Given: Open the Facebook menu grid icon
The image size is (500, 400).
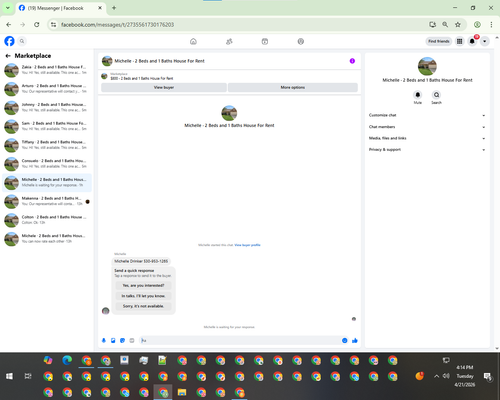Looking at the screenshot, I should [459, 41].
